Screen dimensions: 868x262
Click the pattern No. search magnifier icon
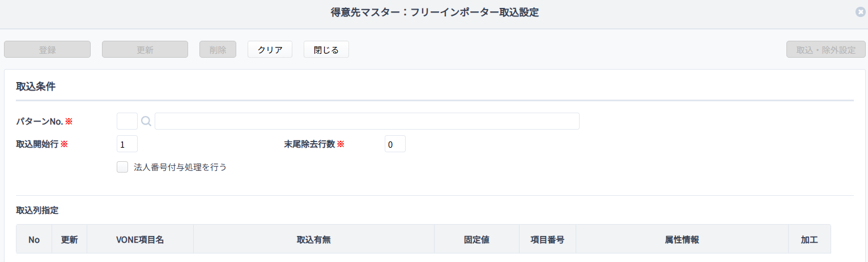pyautogui.click(x=146, y=121)
